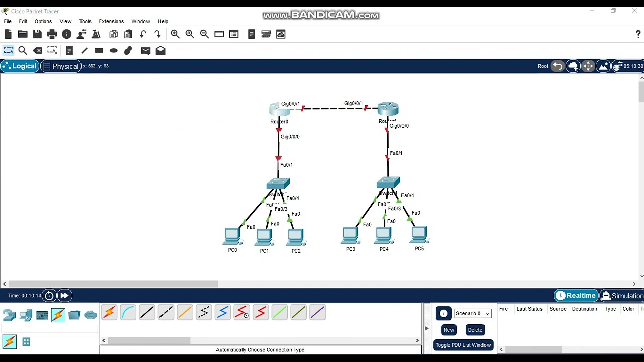Viewport: 644px width, 362px height.
Task: Zoom in on the workspace
Action: [175, 34]
